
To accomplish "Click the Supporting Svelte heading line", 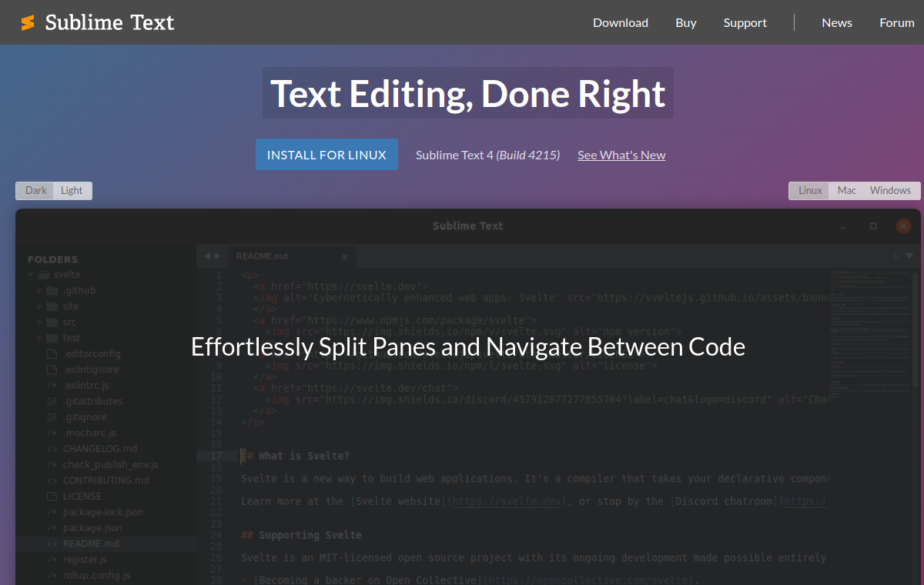I will 301,535.
